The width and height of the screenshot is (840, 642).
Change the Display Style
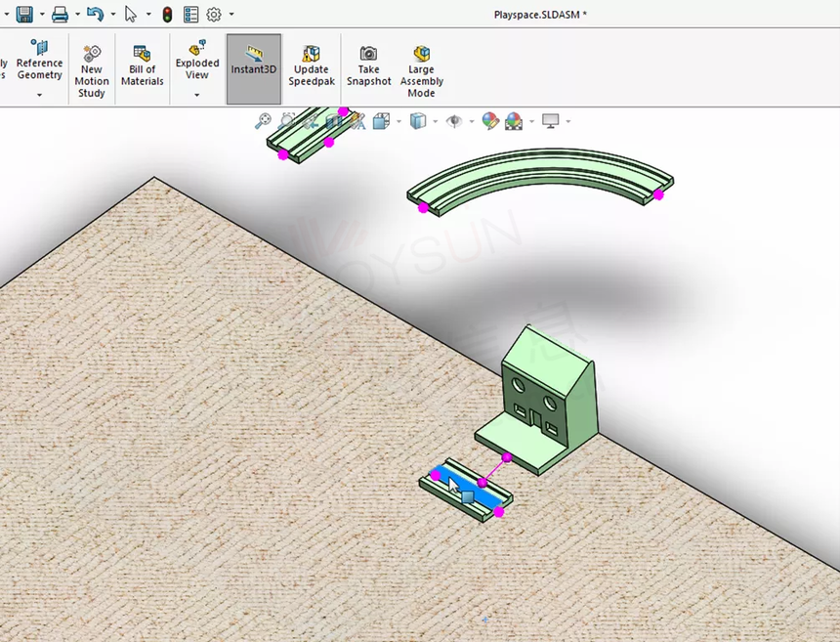418,121
